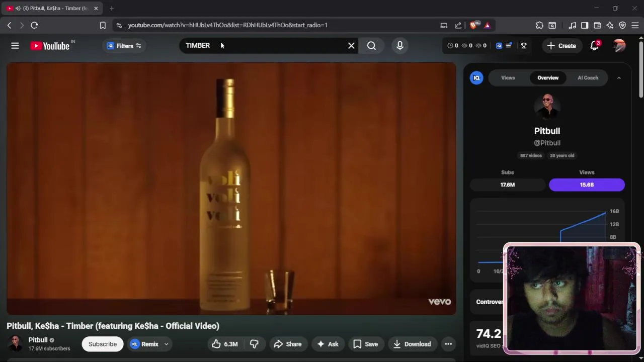The image size is (644, 362).
Task: Click the Create button
Action: pyautogui.click(x=561, y=46)
